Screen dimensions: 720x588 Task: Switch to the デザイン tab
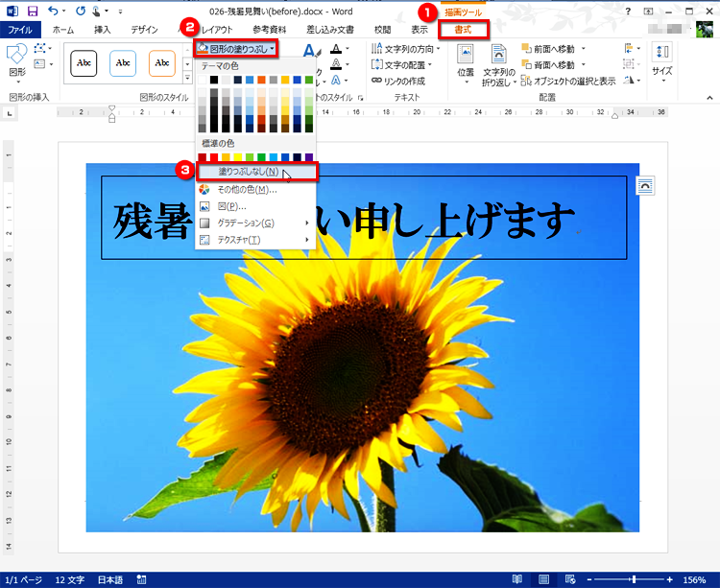tap(144, 30)
